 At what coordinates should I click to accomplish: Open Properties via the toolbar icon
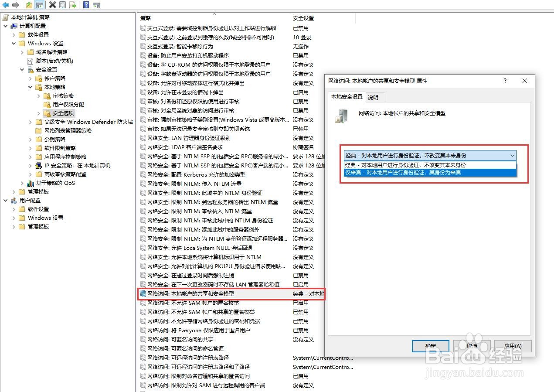click(x=62, y=5)
